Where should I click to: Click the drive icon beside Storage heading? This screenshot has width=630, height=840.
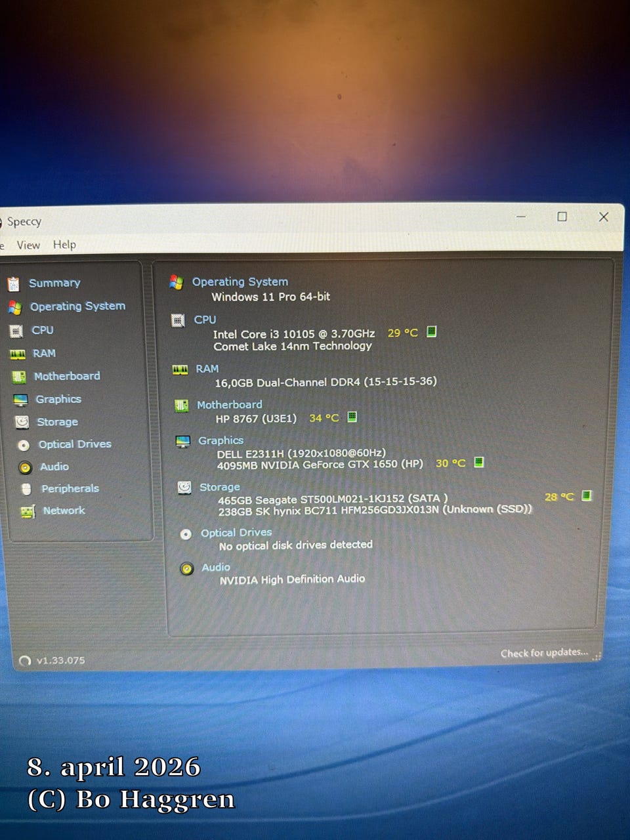pos(184,488)
